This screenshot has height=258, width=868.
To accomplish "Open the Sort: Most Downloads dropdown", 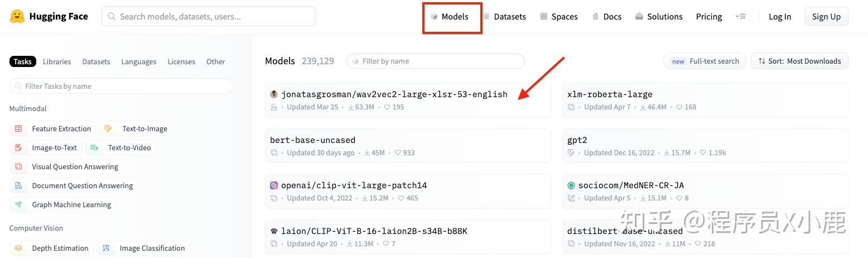I will pyautogui.click(x=799, y=61).
